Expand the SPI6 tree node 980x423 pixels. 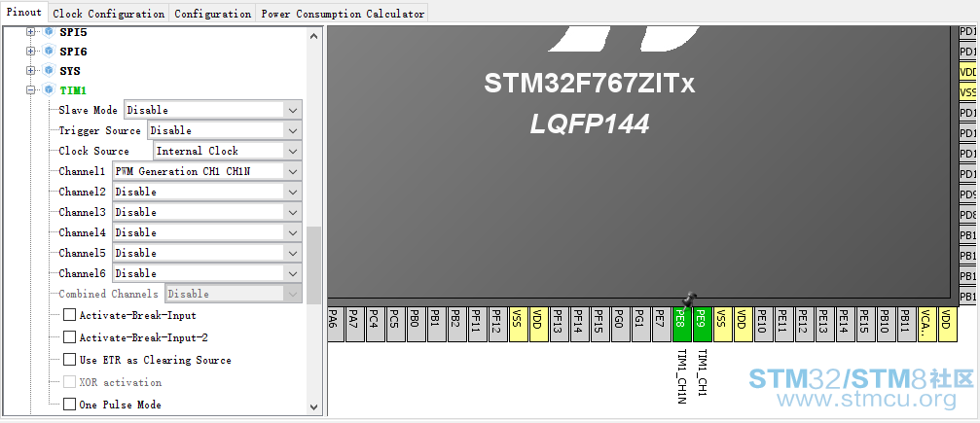coord(30,52)
